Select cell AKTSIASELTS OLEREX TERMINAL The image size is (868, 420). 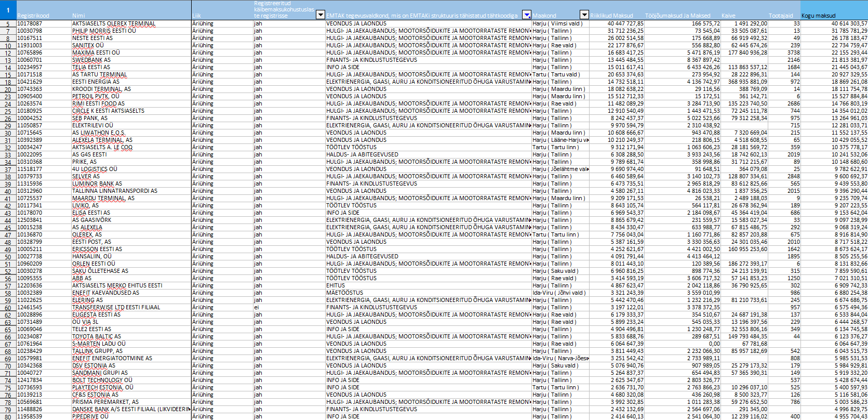[114, 23]
